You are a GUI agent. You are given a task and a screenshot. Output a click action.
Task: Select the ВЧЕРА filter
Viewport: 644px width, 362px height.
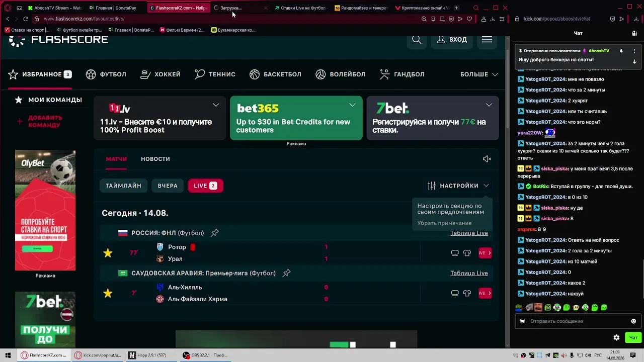tap(168, 186)
